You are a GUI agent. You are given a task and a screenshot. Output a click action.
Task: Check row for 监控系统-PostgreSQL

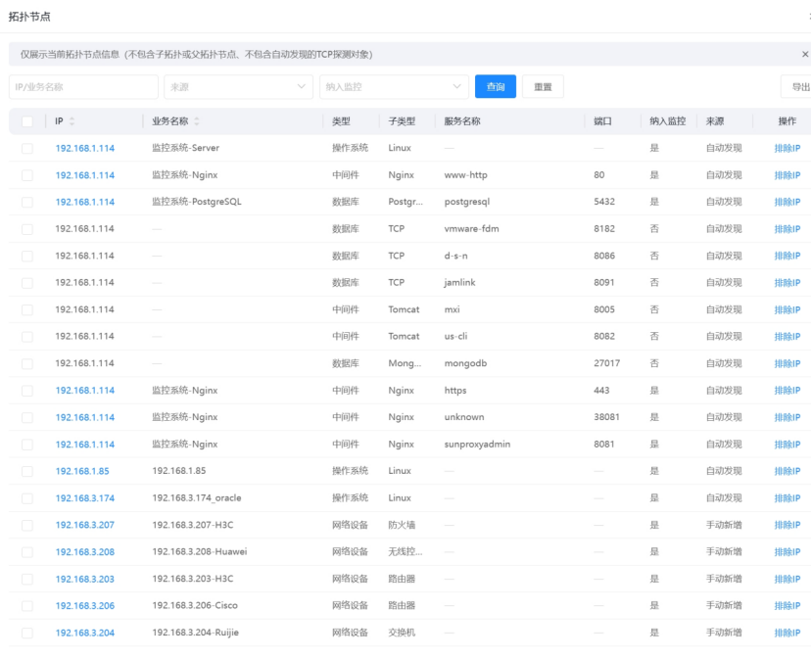point(27,202)
